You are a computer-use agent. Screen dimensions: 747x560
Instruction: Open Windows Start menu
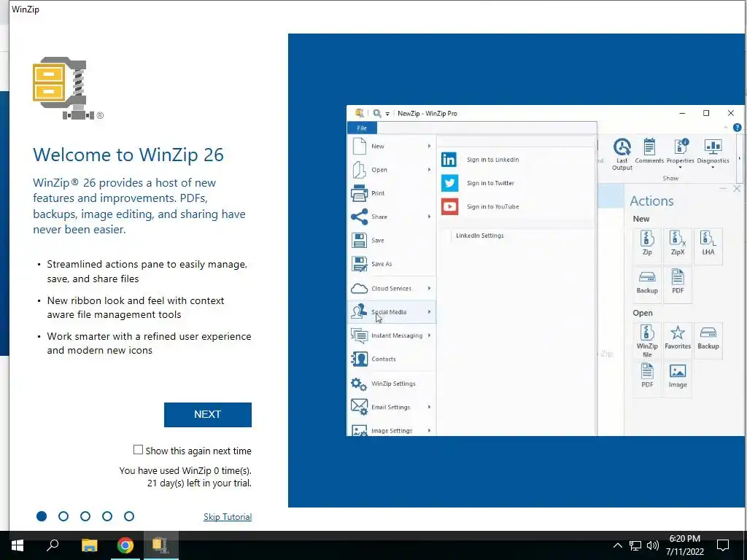18,545
